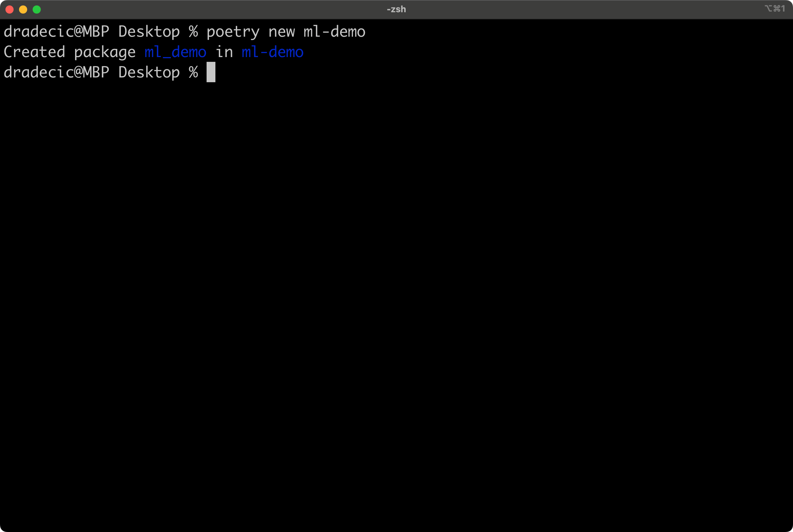Click the word in between blue names
The width and height of the screenshot is (793, 532).
point(224,52)
